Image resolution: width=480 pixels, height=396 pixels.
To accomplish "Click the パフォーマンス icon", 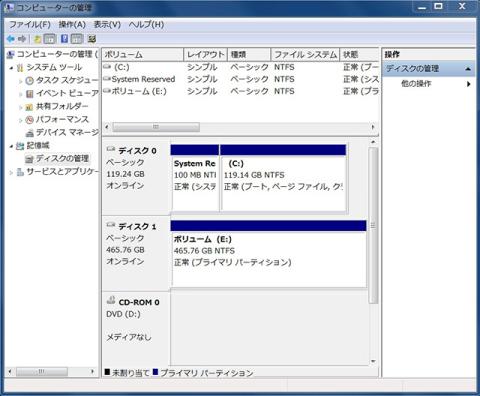I will coord(30,120).
